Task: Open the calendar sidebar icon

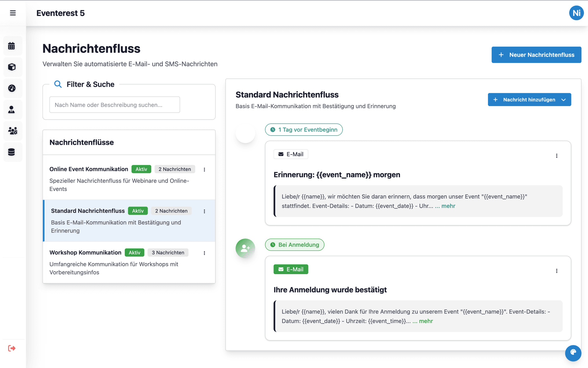Action: 12,46
